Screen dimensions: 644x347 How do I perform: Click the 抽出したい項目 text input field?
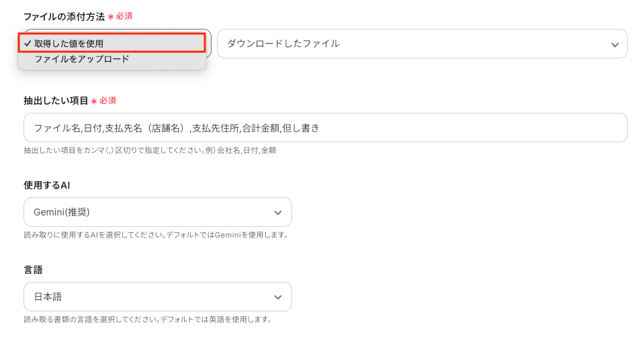click(325, 128)
